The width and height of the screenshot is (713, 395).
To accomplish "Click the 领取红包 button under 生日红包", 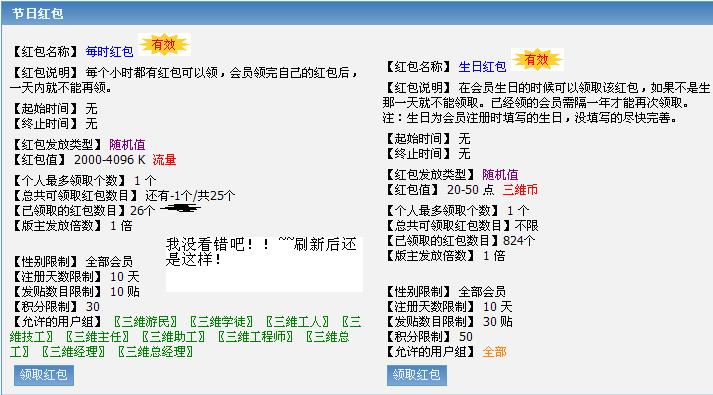I will pyautogui.click(x=417, y=375).
